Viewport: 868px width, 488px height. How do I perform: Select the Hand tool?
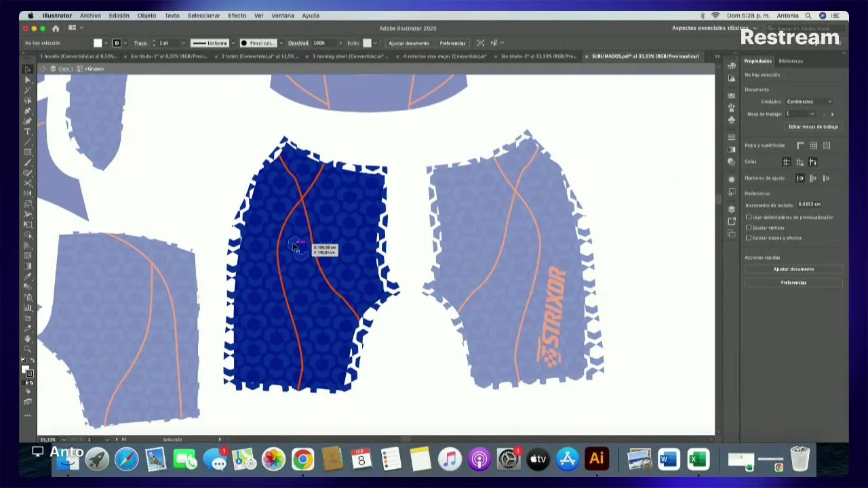(x=28, y=338)
